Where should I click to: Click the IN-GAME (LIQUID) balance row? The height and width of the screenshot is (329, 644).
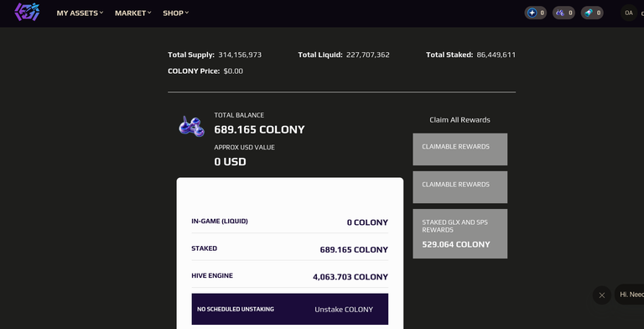[x=289, y=222]
